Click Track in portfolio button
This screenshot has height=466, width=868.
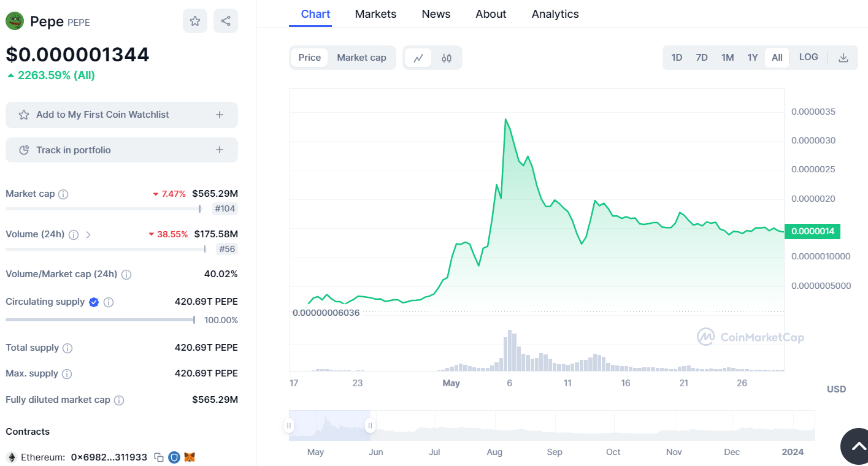click(121, 150)
